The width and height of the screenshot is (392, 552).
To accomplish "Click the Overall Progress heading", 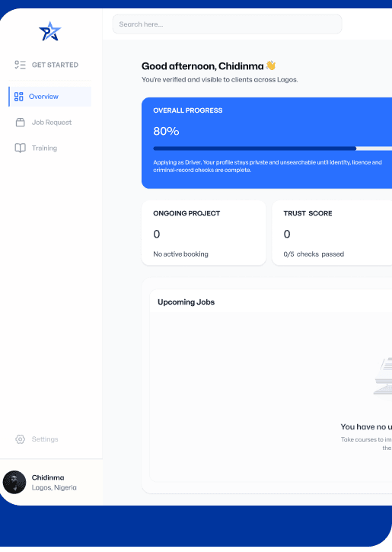I will coord(187,110).
